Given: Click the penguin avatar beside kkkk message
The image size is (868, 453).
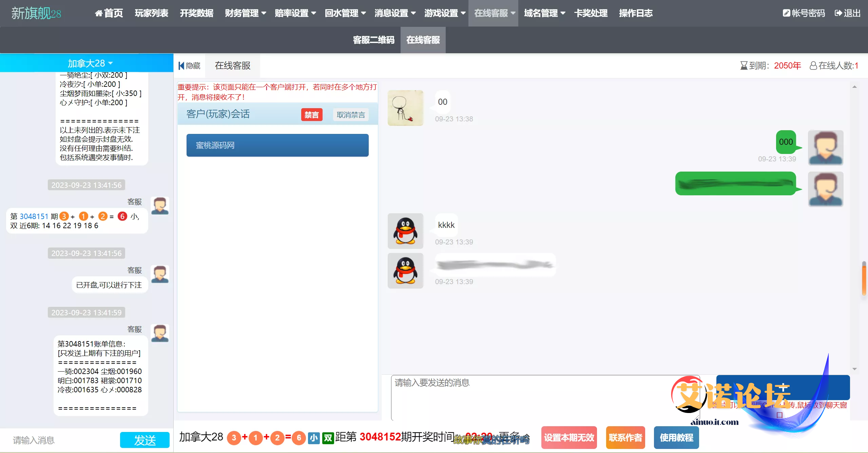Looking at the screenshot, I should click(405, 231).
